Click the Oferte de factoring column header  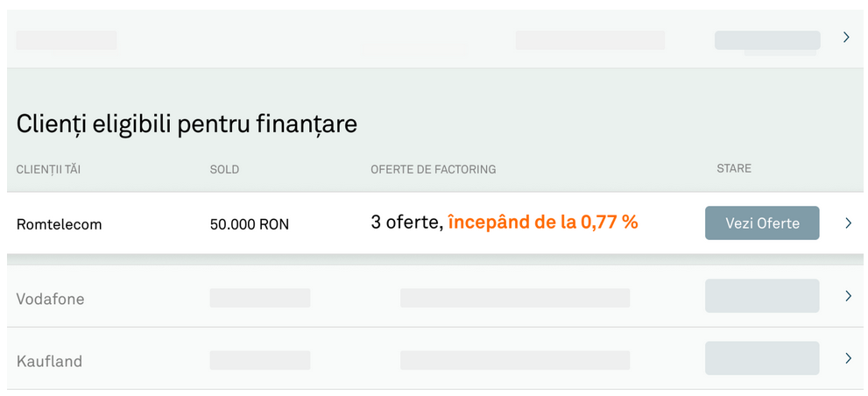[433, 169]
